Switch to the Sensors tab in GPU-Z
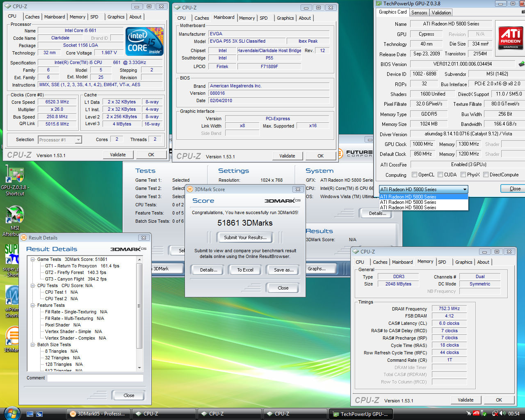This screenshot has height=420, width=525. pos(419,13)
